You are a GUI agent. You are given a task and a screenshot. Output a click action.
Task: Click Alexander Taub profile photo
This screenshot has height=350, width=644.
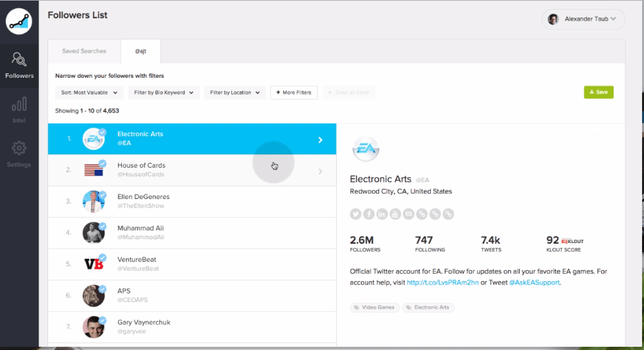(x=553, y=19)
